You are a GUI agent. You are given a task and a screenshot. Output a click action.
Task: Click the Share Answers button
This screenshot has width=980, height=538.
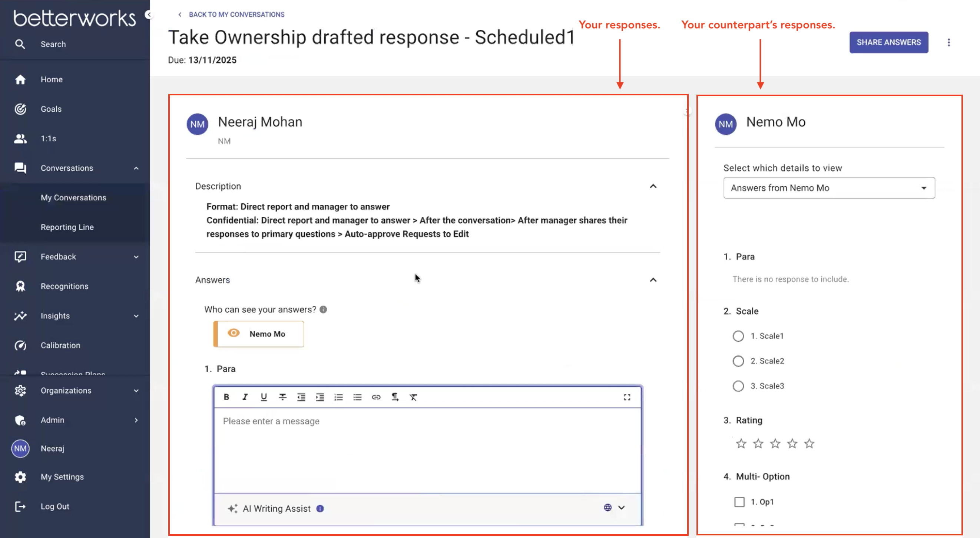pyautogui.click(x=889, y=42)
